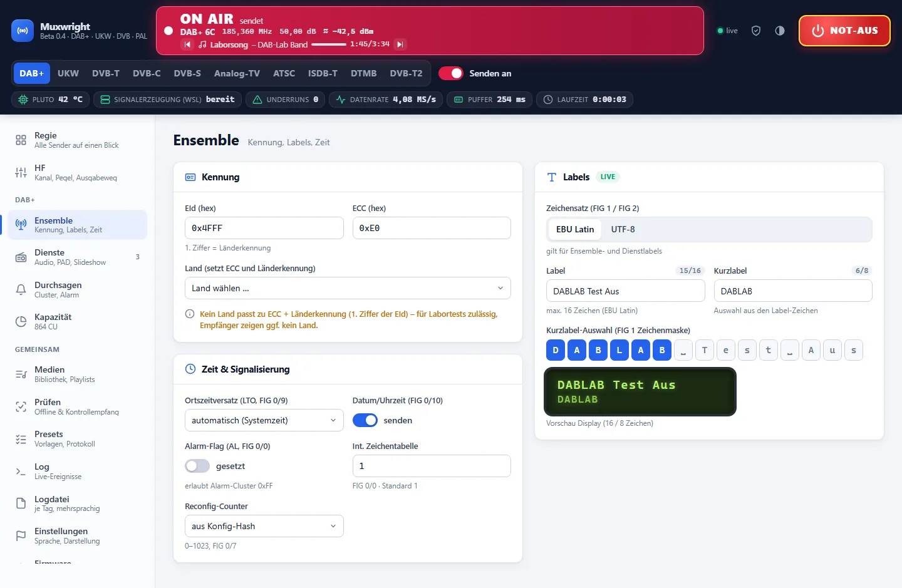Switch to the DVB-T tab

pos(106,73)
